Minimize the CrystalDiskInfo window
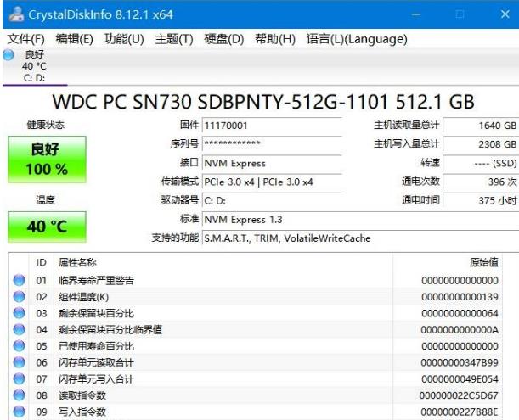 (x=416, y=14)
